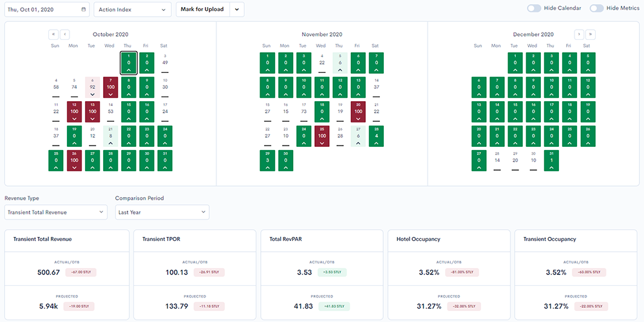
Task: Select October 3 cell showing 49
Action: coord(165,63)
